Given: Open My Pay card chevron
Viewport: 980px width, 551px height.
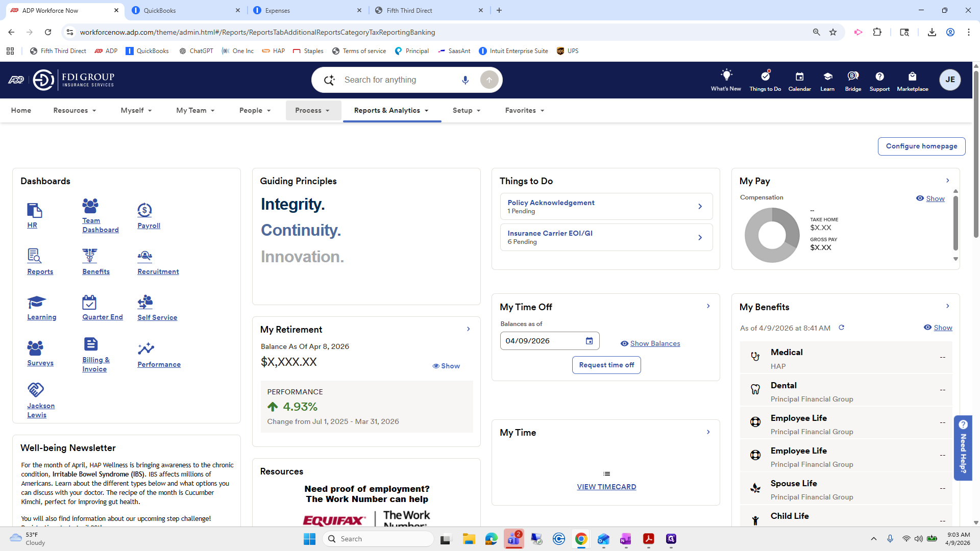Looking at the screenshot, I should point(948,181).
